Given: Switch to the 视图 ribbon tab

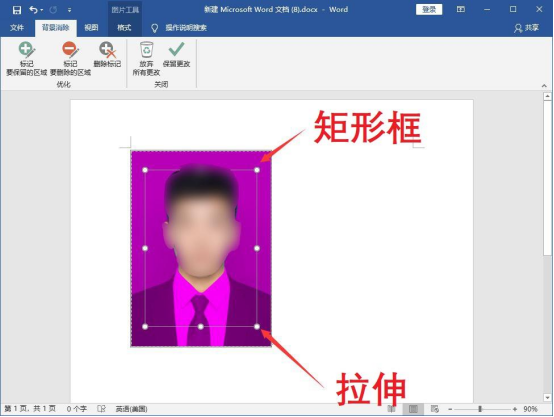Looking at the screenshot, I should pyautogui.click(x=91, y=28).
